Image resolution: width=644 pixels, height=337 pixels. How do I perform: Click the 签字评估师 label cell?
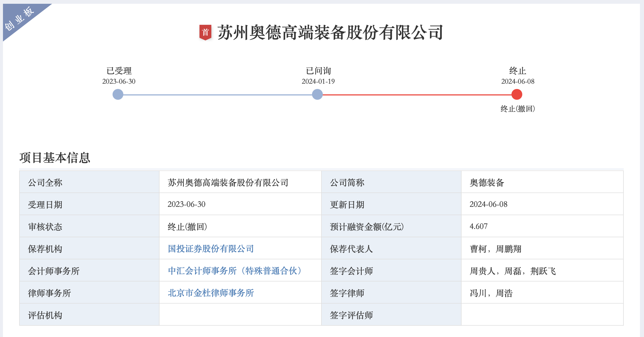tap(391, 315)
